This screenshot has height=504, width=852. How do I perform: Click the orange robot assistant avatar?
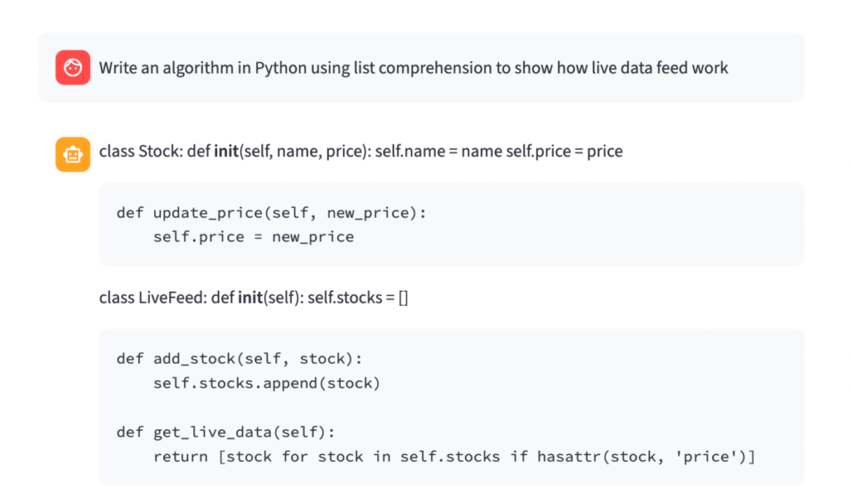click(x=72, y=155)
